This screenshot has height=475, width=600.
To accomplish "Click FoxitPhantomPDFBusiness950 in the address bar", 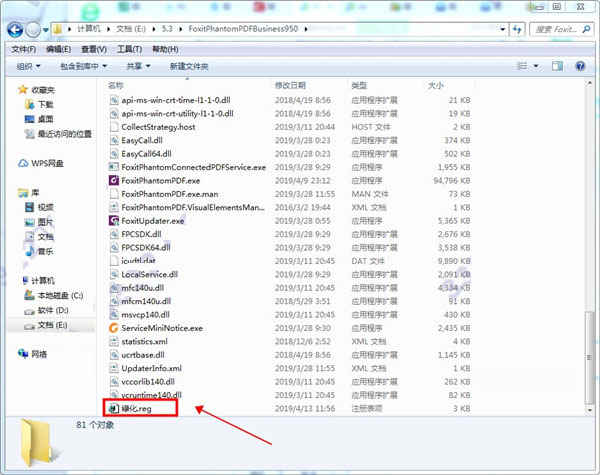I will click(x=243, y=29).
